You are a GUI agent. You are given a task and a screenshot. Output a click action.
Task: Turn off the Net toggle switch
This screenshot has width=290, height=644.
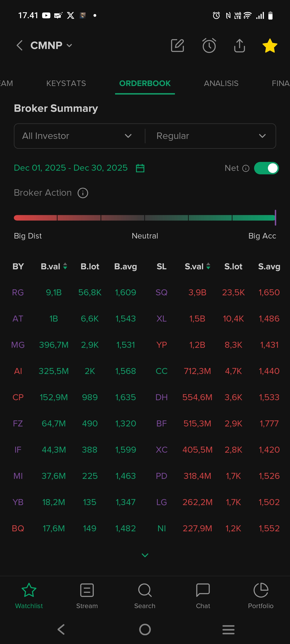(x=266, y=168)
